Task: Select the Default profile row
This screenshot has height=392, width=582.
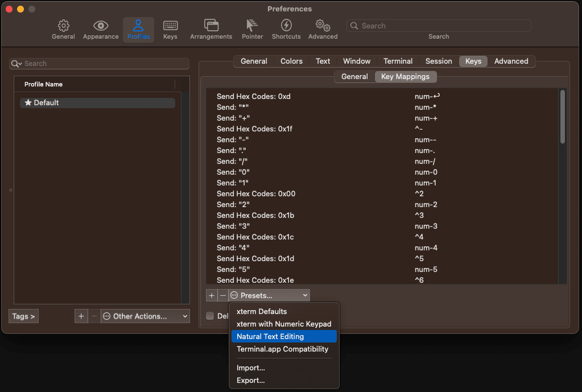Action: [x=97, y=103]
